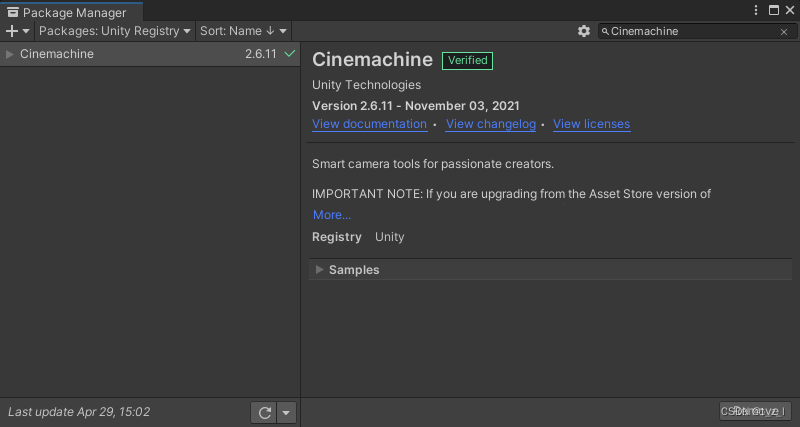Click the refresh package list button
The width and height of the screenshot is (800, 427).
(x=264, y=412)
